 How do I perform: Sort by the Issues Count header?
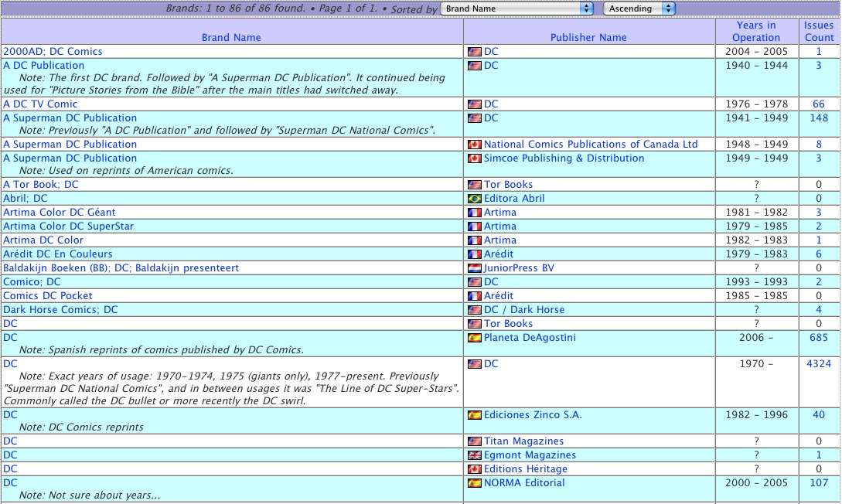819,31
